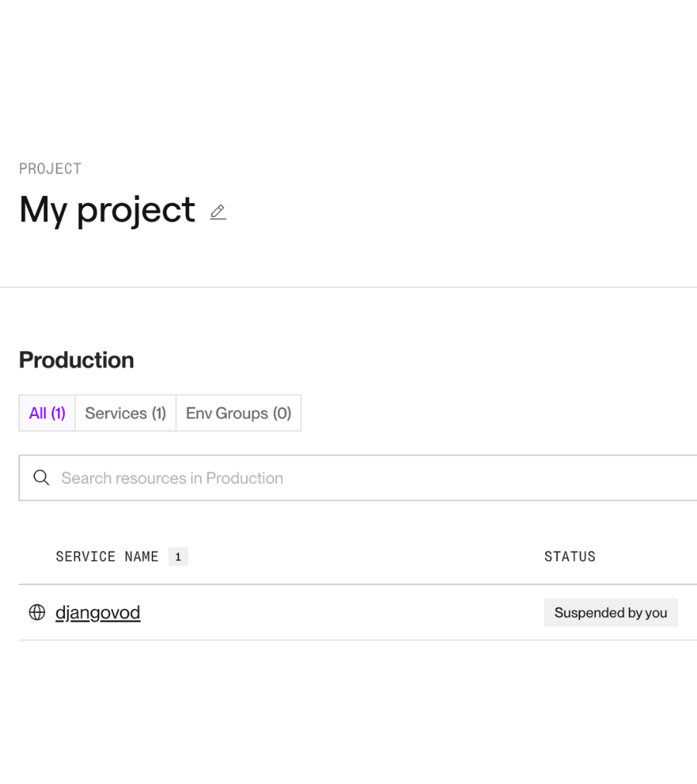Click the My project title text
Image resolution: width=697 pixels, height=784 pixels.
pyautogui.click(x=107, y=210)
